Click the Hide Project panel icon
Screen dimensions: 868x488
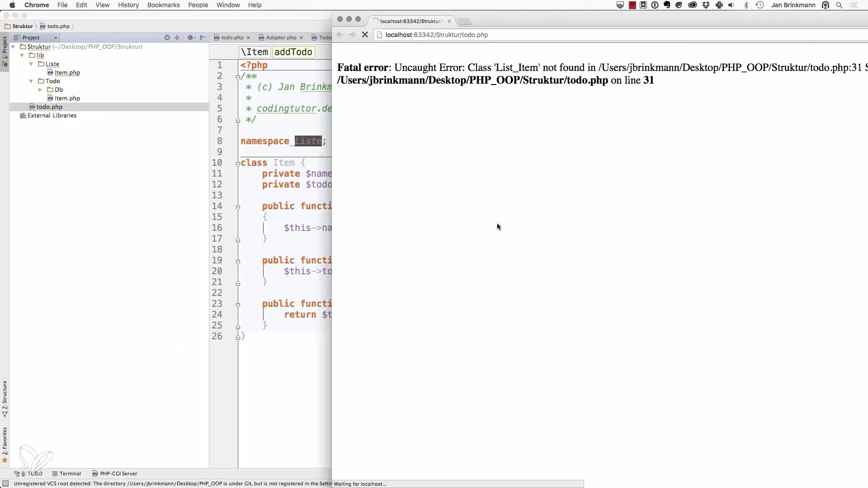coord(203,38)
